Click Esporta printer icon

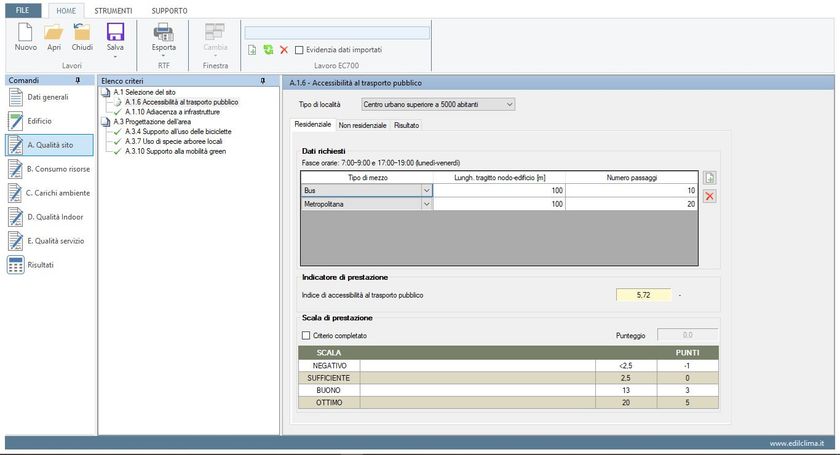[x=163, y=32]
